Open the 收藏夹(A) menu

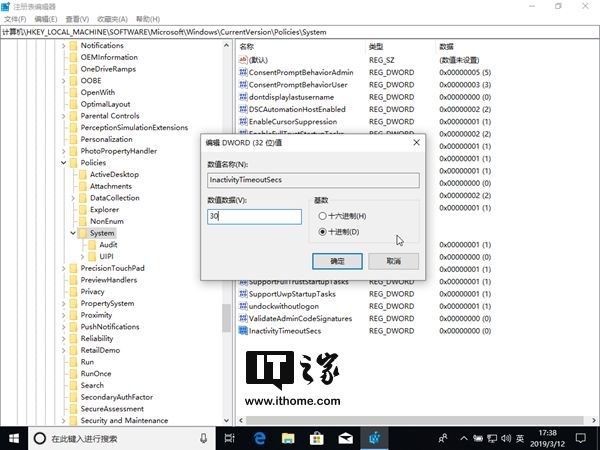[112, 19]
